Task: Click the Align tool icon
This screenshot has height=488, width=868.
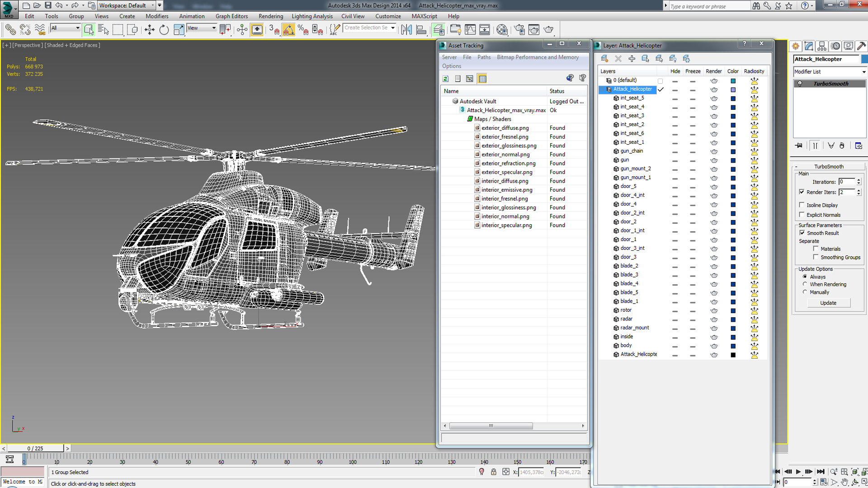Action: coord(421,30)
